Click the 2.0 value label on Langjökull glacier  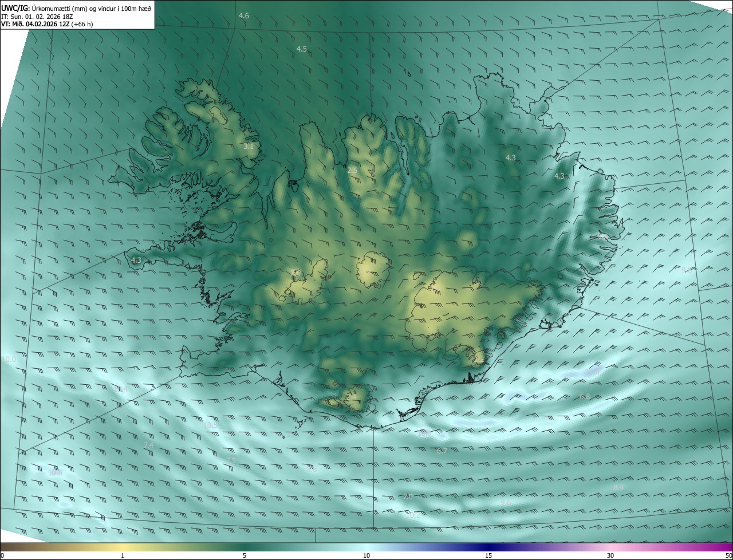[x=296, y=273]
